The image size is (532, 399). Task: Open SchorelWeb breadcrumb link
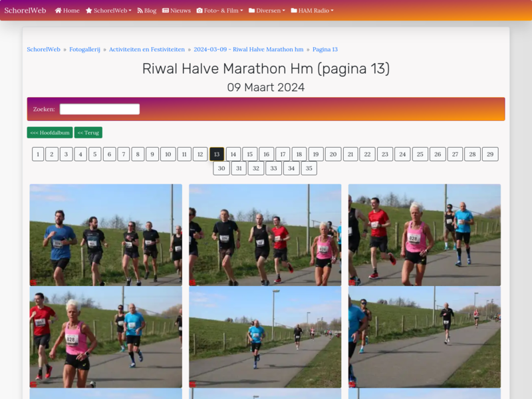tap(43, 49)
